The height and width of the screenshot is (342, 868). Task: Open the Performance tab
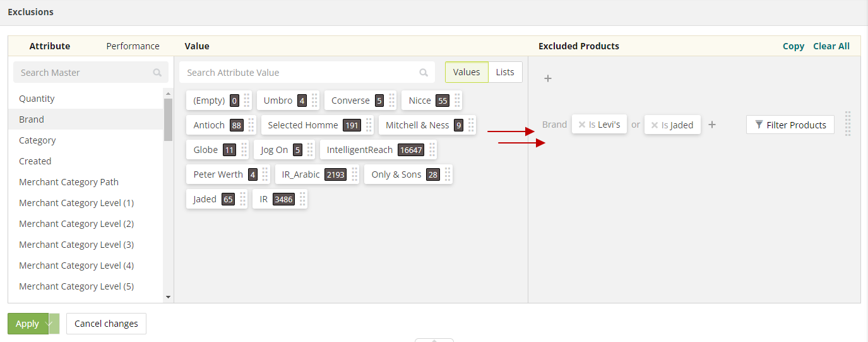point(133,46)
